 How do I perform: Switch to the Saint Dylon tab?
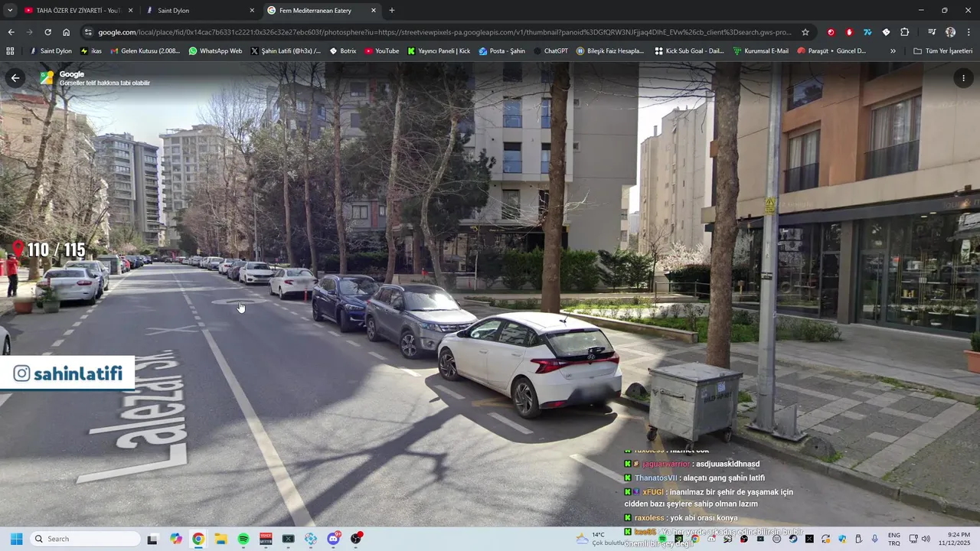pyautogui.click(x=201, y=11)
